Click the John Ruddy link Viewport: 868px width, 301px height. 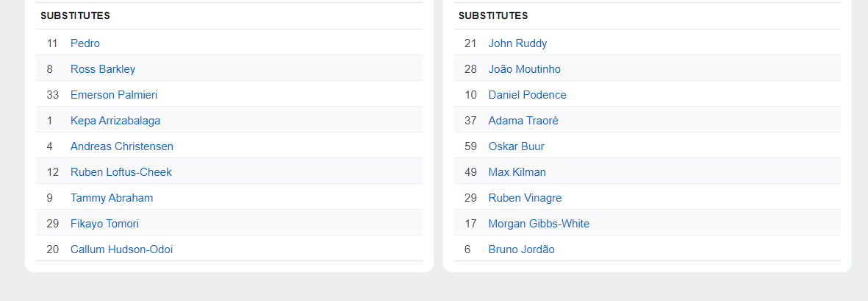[517, 43]
